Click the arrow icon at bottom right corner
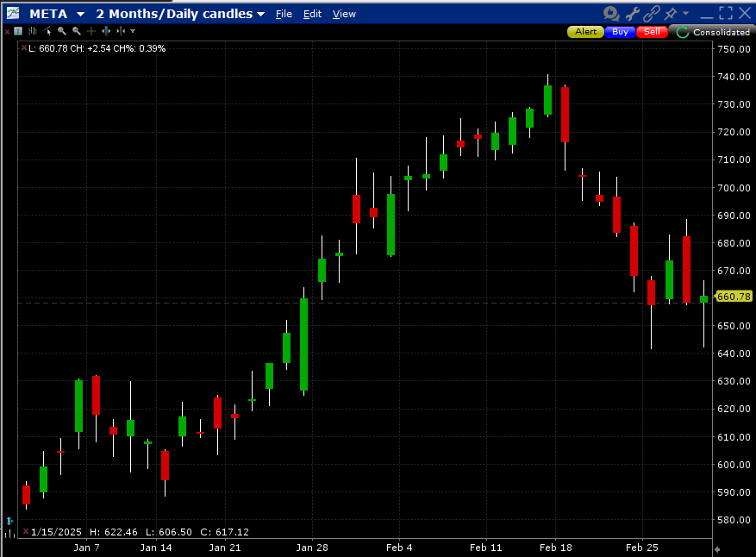Screen dimensions: 756x557 coord(717,549)
